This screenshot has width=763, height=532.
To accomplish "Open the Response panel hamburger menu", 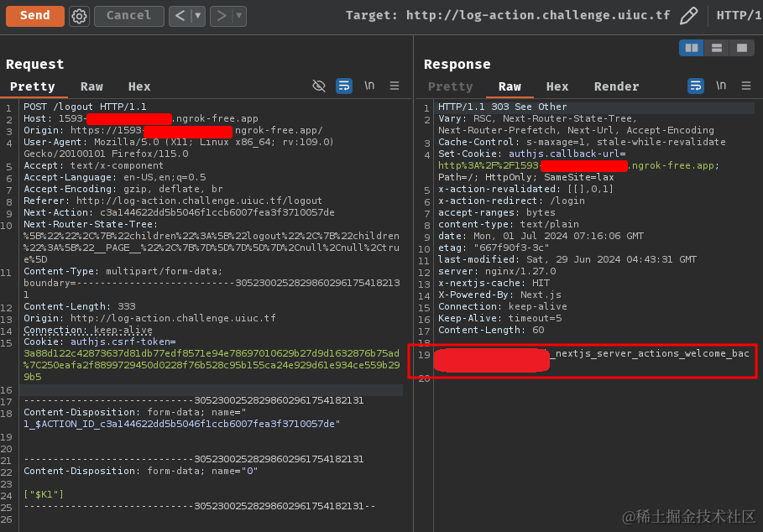I will click(746, 86).
